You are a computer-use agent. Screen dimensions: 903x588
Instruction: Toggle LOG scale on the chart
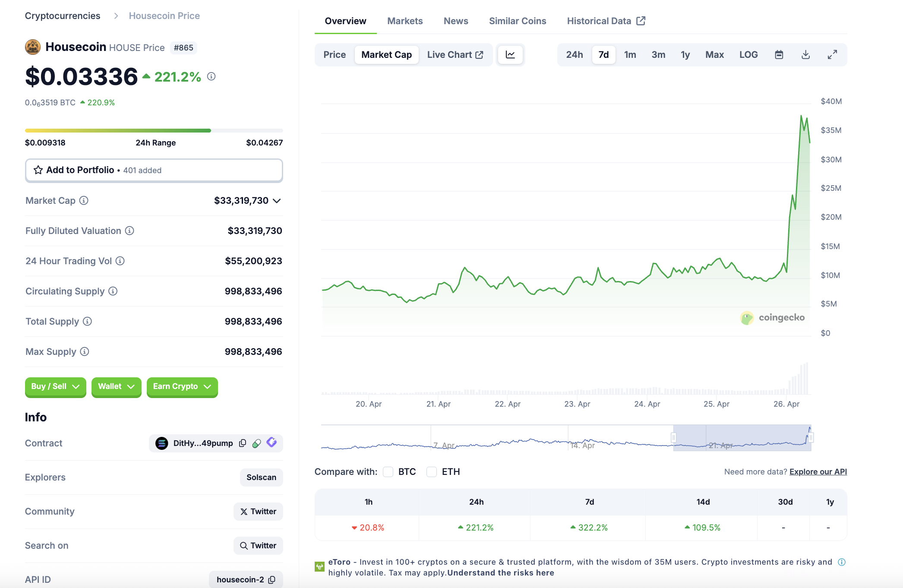pos(748,55)
